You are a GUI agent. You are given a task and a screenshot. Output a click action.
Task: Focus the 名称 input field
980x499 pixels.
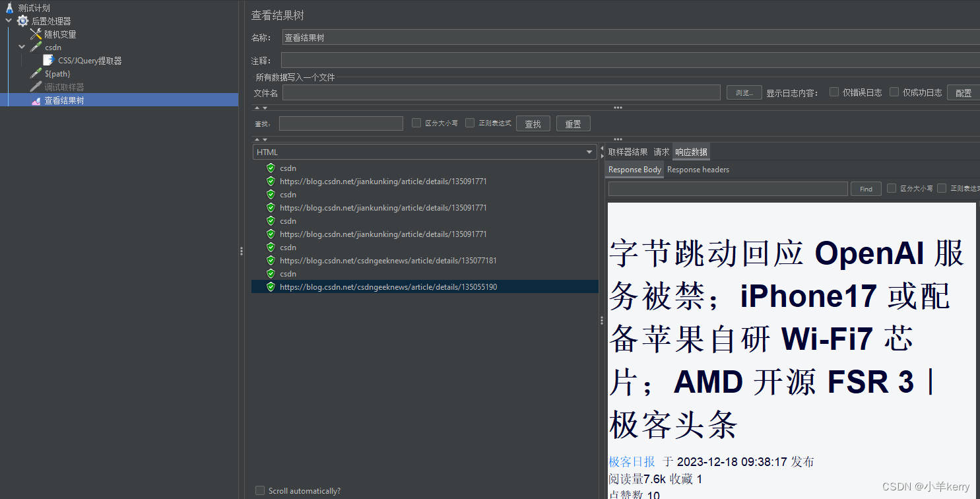coord(631,38)
